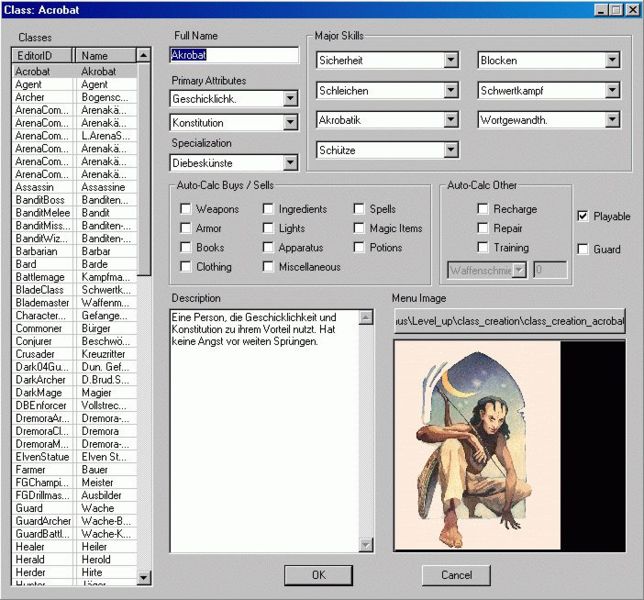Toggle the Clothing checkbox
The width and height of the screenshot is (644, 600).
[186, 267]
